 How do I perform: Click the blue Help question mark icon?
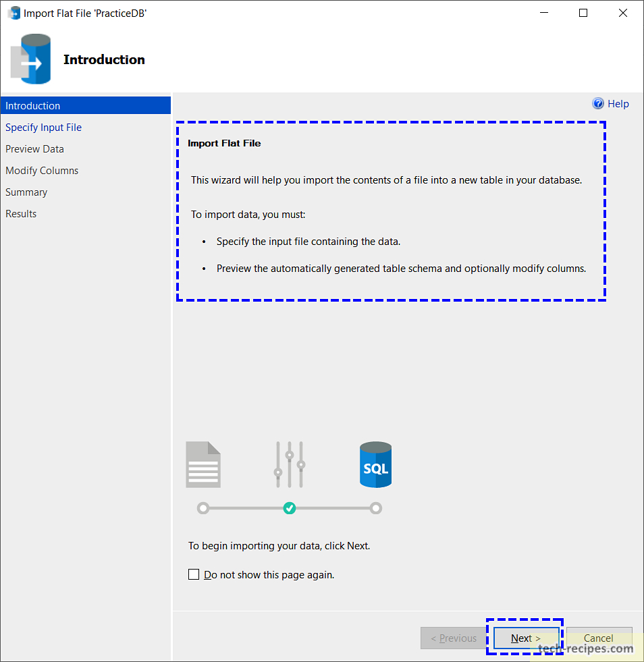coord(598,103)
